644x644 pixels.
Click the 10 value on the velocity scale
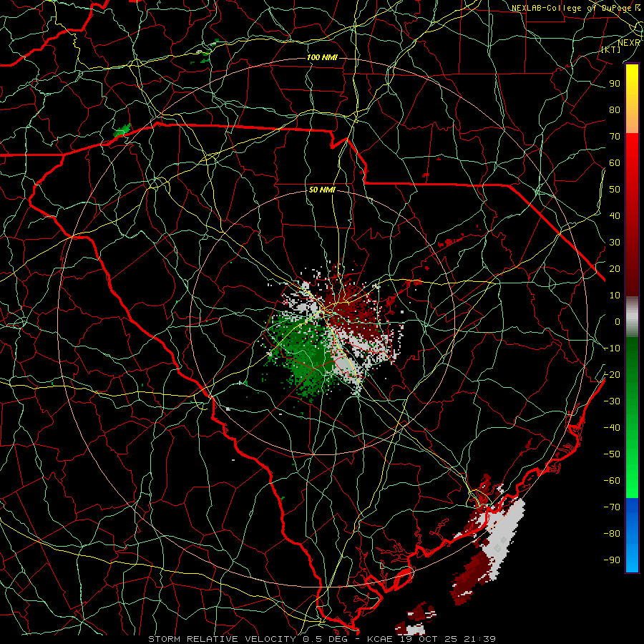point(615,296)
